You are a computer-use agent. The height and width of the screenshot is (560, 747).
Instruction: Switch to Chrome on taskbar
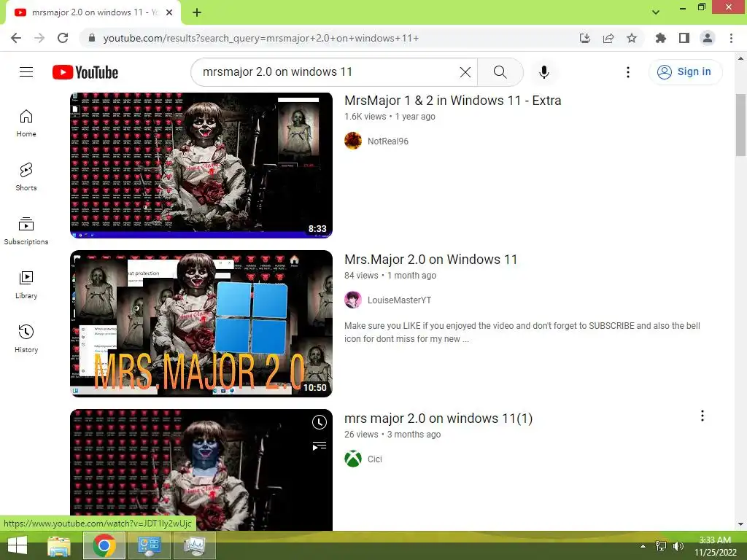(104, 545)
